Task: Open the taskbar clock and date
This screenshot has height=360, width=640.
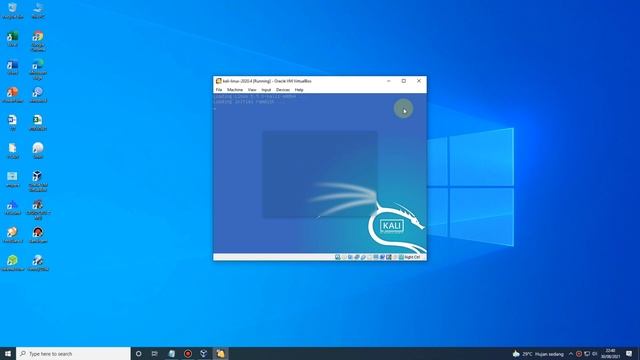Action: [610, 353]
